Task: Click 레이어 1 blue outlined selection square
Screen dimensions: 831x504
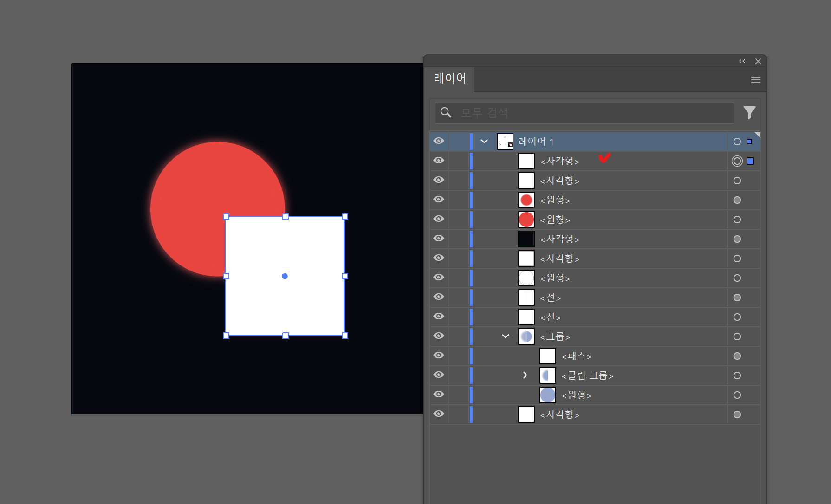Action: click(x=749, y=142)
